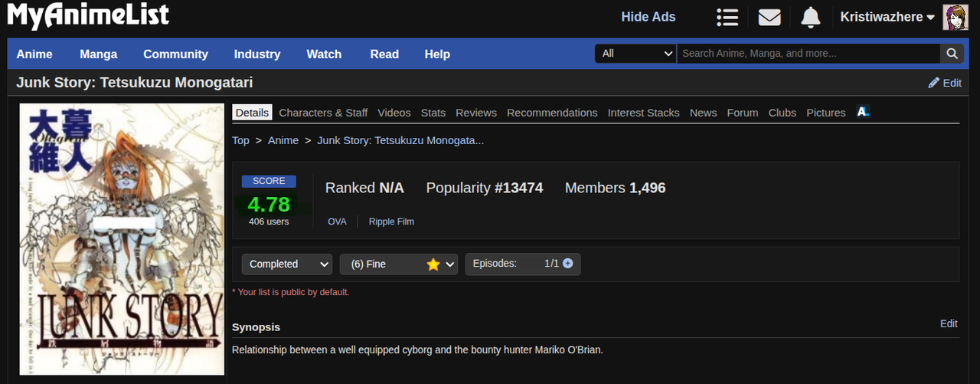Click the Popularity #13474 text
The width and height of the screenshot is (980, 384).
485,188
